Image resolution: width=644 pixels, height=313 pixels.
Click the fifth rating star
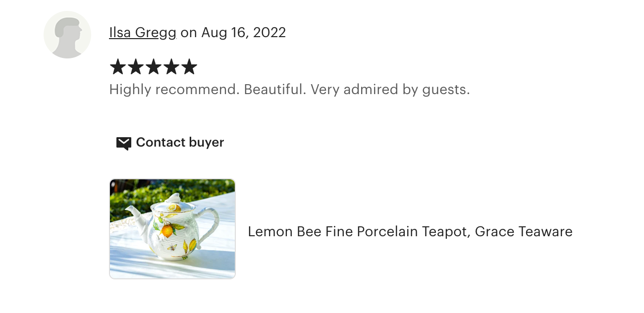[x=189, y=67]
